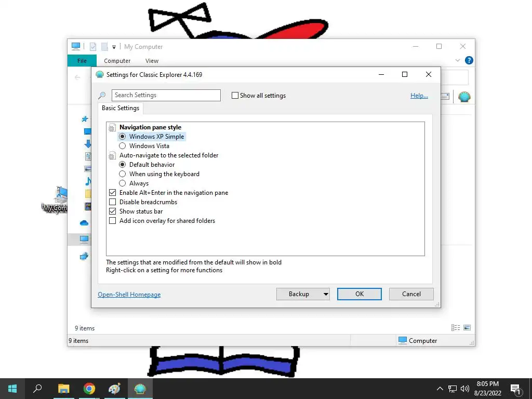Select the My Computer desktop shortcut
Image resolution: width=532 pixels, height=399 pixels.
[54, 200]
